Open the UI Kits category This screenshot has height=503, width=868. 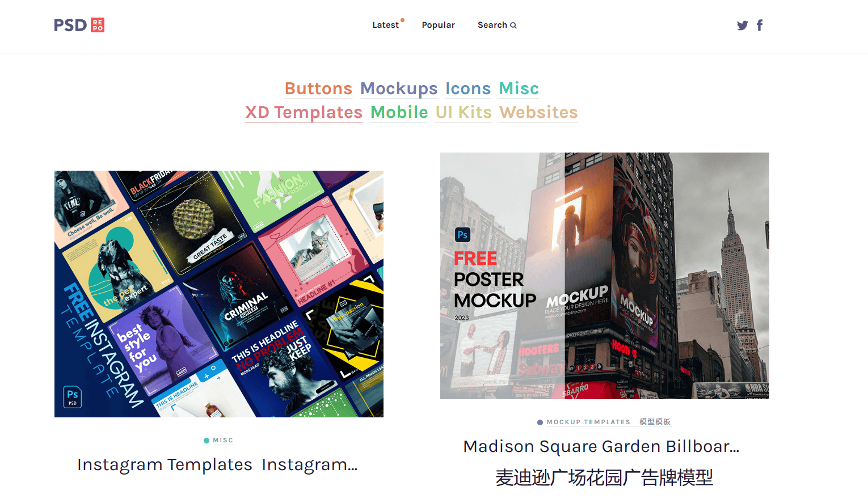464,112
